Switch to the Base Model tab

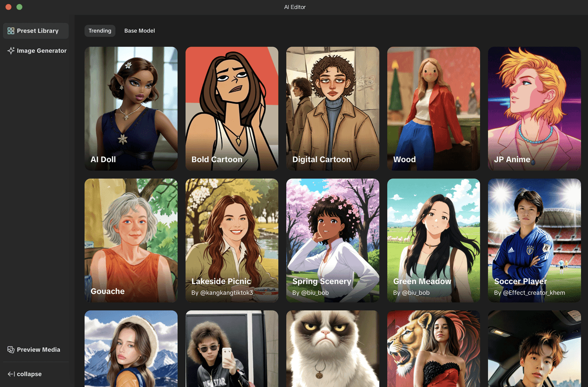140,31
